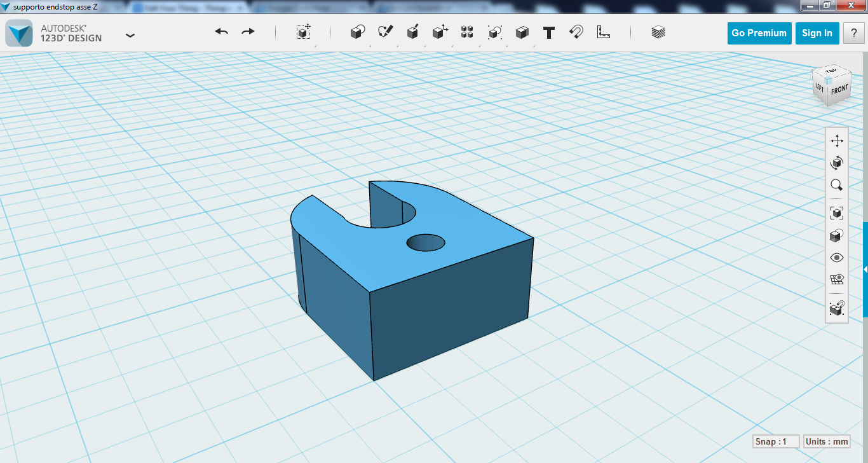Image resolution: width=868 pixels, height=463 pixels.
Task: Switch perspective/orthographic view mode
Action: [x=837, y=235]
